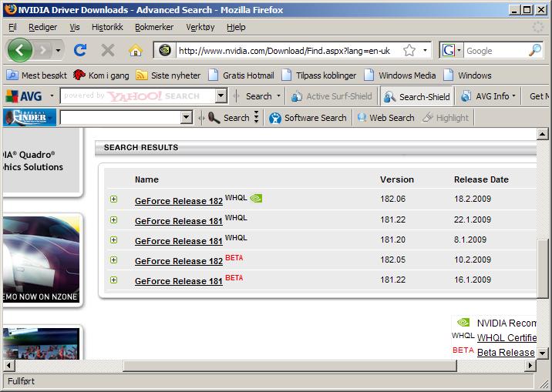Click the Highlight marker button
The width and height of the screenshot is (552, 392).
tap(446, 117)
